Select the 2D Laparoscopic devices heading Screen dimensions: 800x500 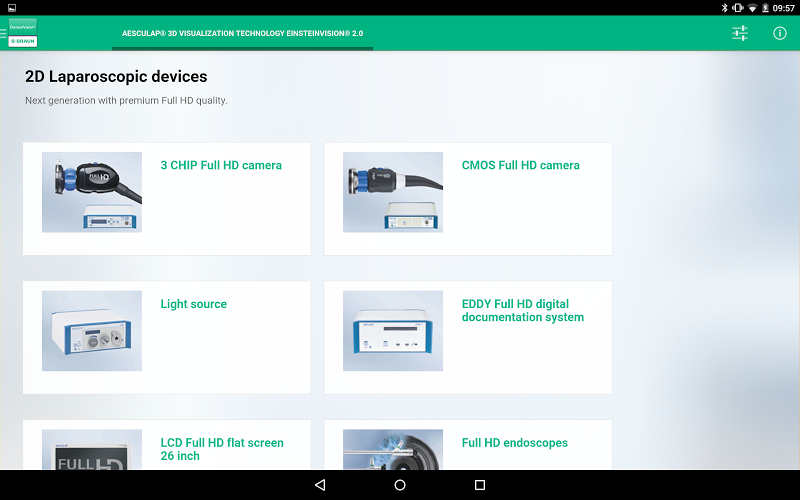[x=116, y=77]
